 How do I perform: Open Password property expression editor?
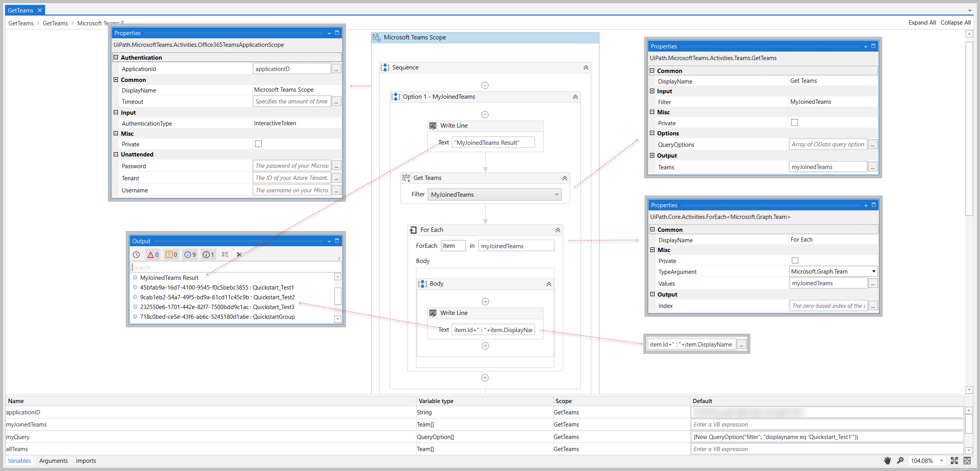click(336, 166)
